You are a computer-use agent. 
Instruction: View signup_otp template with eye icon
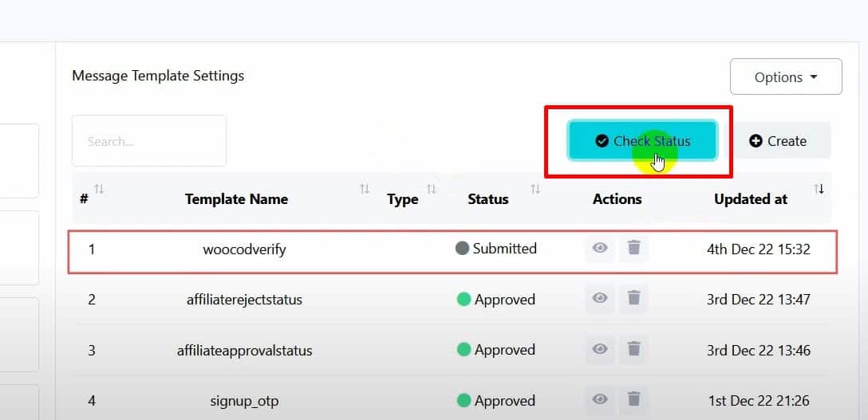[600, 399]
